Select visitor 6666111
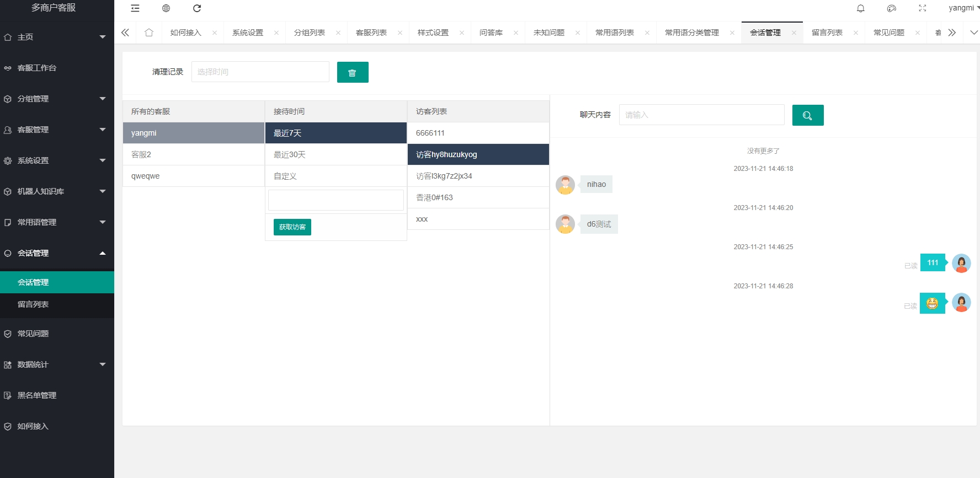The height and width of the screenshot is (478, 980). tap(478, 133)
